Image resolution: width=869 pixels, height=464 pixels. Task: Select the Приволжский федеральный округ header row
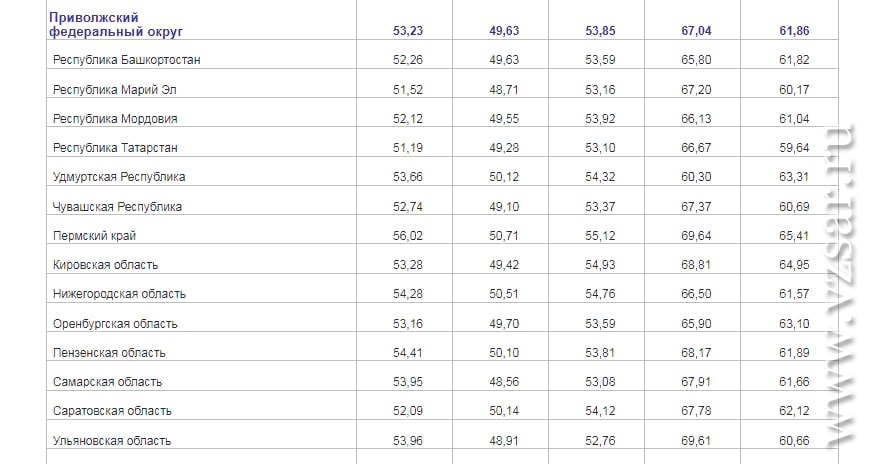(x=442, y=24)
